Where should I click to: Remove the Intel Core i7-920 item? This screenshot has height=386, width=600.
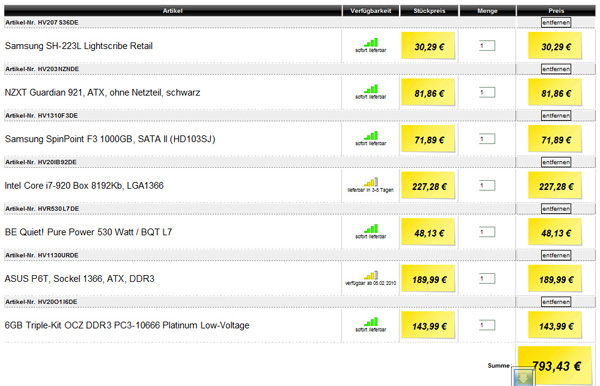[556, 162]
